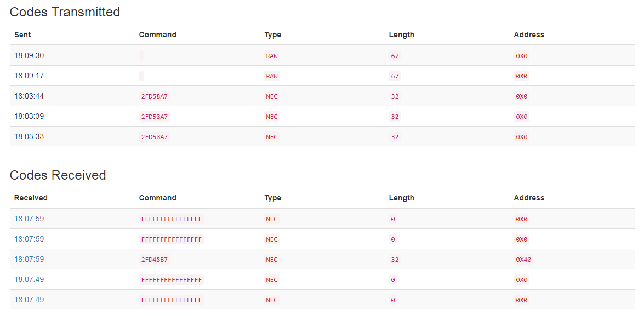Viewport: 644px width, 316px height.
Task: Select the NEC type label of the 2FD48B7 row
Action: tap(272, 259)
